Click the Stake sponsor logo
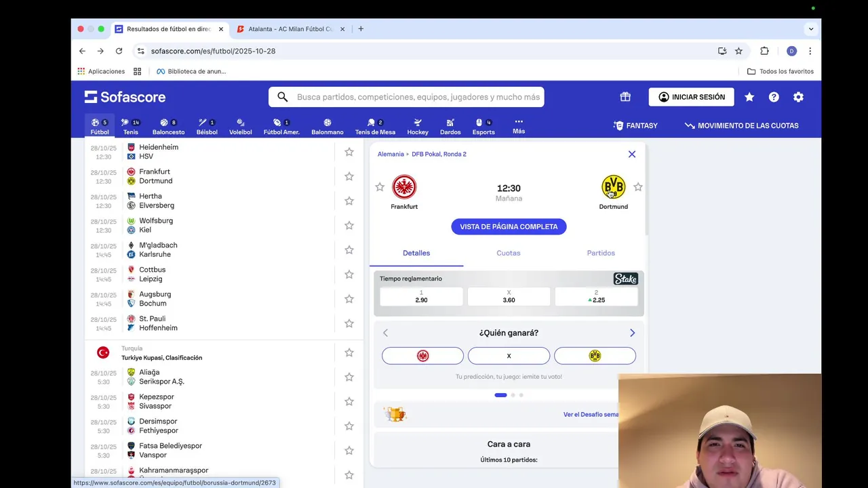Viewport: 868px width, 488px height. (625, 279)
